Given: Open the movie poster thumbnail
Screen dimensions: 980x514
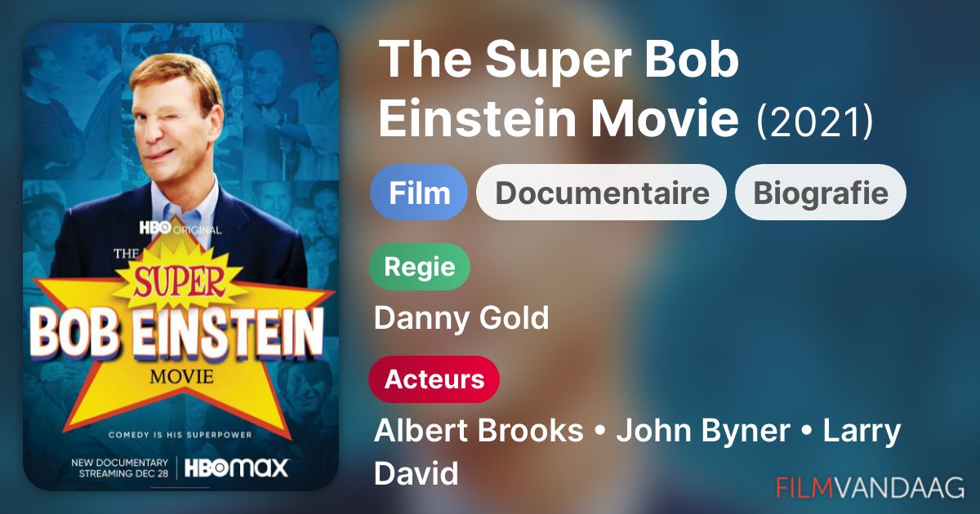Looking at the screenshot, I should click(x=180, y=257).
